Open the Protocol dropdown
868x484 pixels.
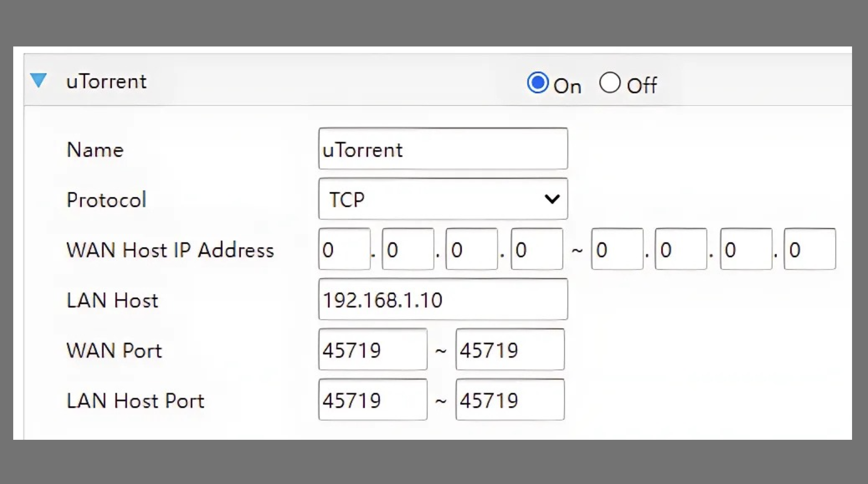pos(442,199)
